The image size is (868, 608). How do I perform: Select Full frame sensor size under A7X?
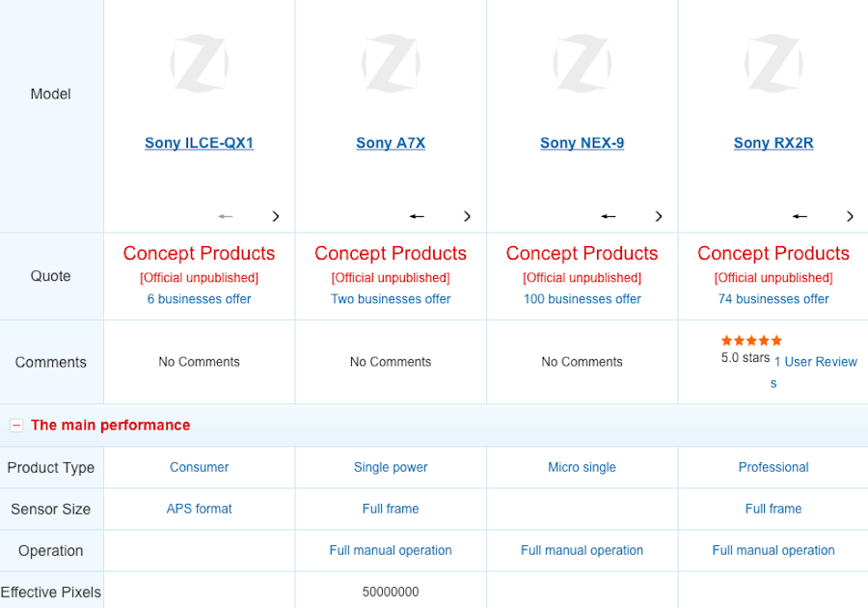(x=391, y=509)
